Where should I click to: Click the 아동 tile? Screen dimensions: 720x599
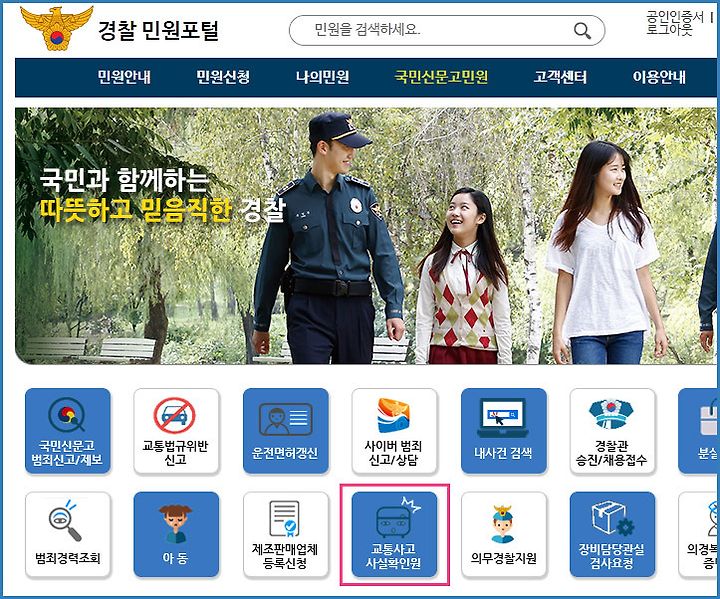(x=176, y=534)
